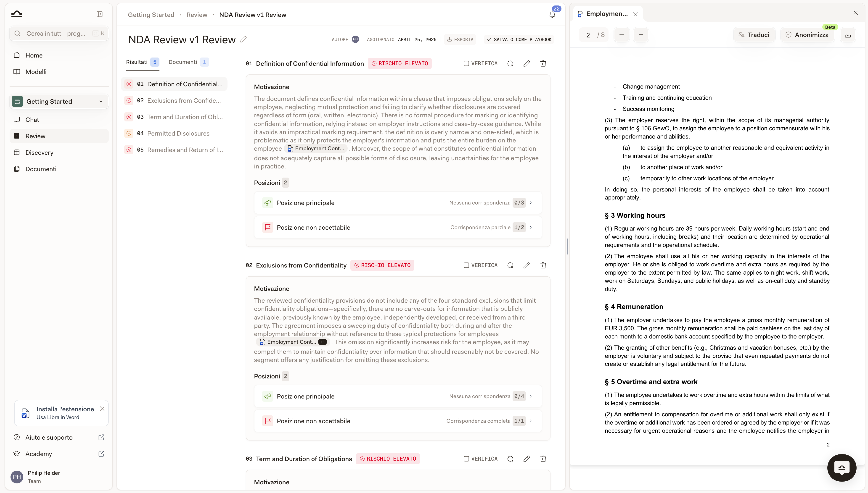
Task: Delete Term and Duration of Obligations clause
Action: (543, 459)
